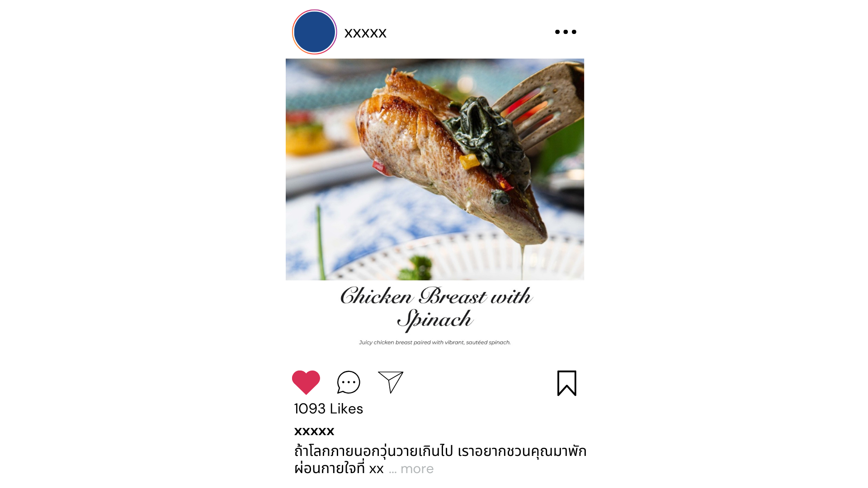
Task: Click the word Spinach in the title
Action: coord(435,320)
